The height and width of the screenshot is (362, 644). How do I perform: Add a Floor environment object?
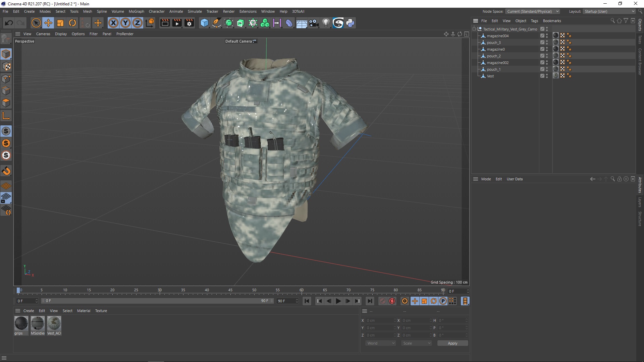(x=302, y=23)
